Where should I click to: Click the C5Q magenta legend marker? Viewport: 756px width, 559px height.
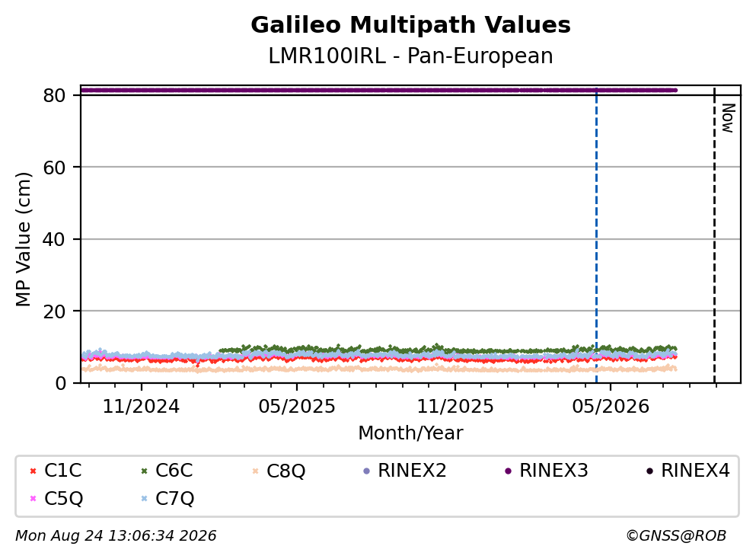[x=33, y=499]
